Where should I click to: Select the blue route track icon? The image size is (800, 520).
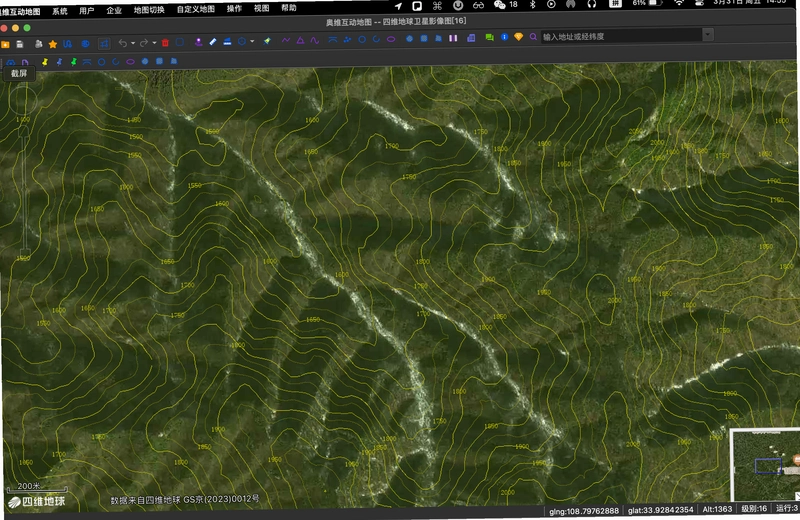[x=67, y=44]
